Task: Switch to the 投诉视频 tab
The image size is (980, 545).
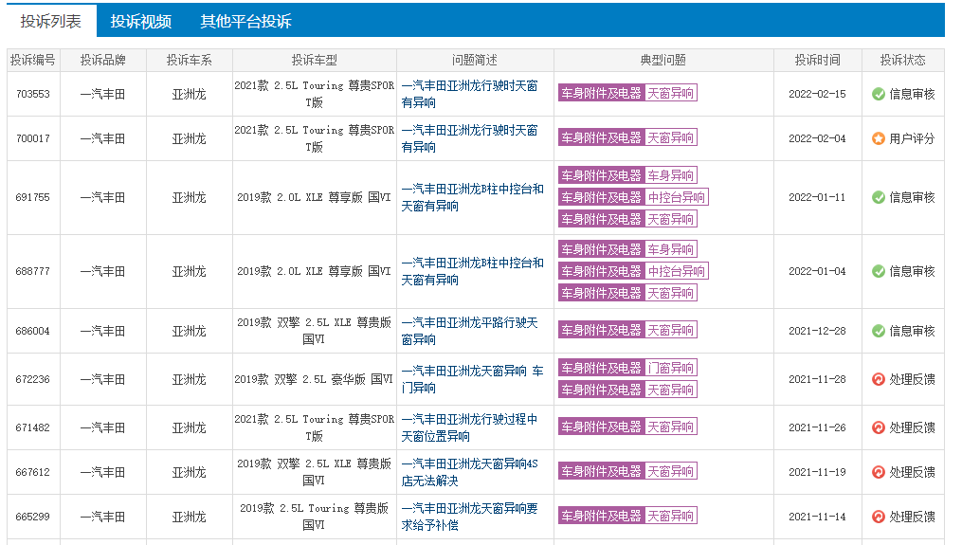Action: click(x=140, y=21)
